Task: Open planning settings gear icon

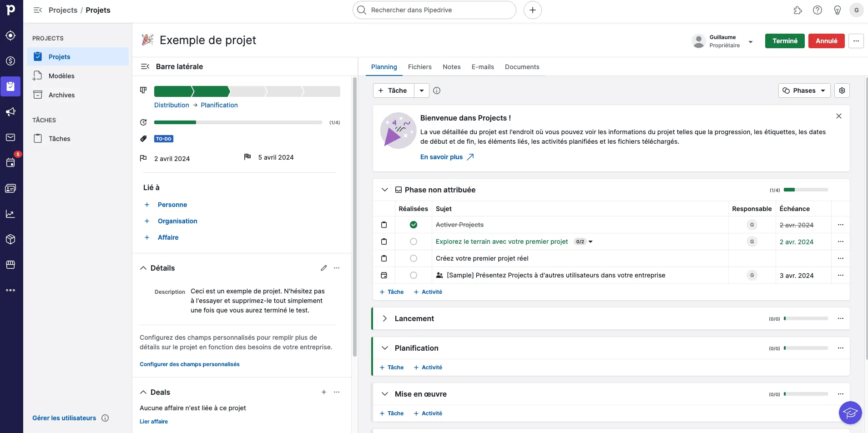Action: [842, 91]
